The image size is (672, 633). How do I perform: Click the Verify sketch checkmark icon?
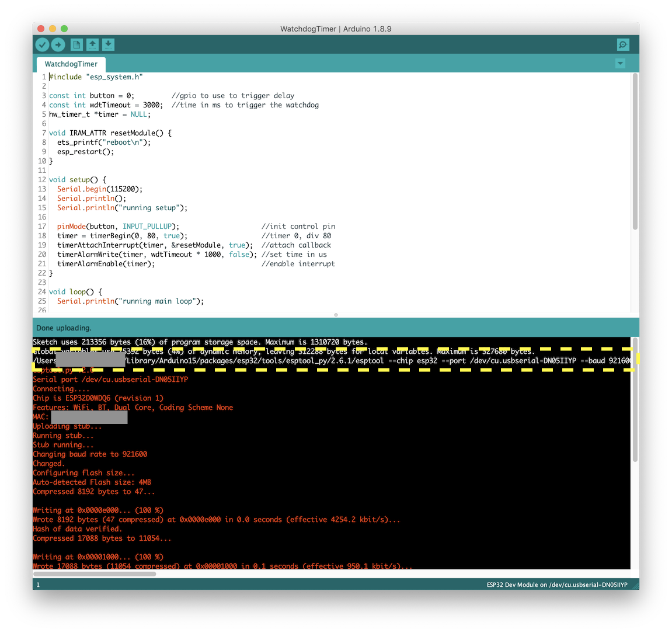pos(42,44)
